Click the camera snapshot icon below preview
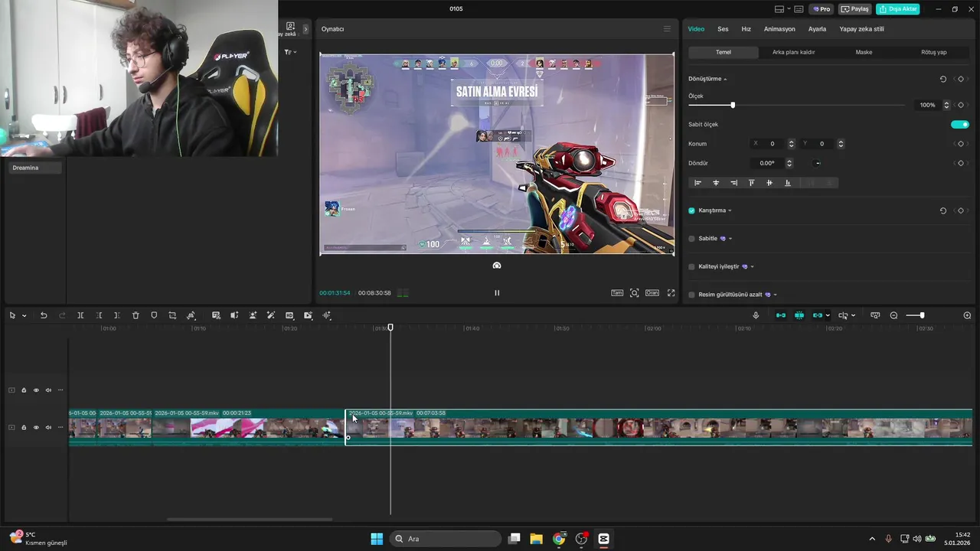980x551 pixels. (x=497, y=266)
